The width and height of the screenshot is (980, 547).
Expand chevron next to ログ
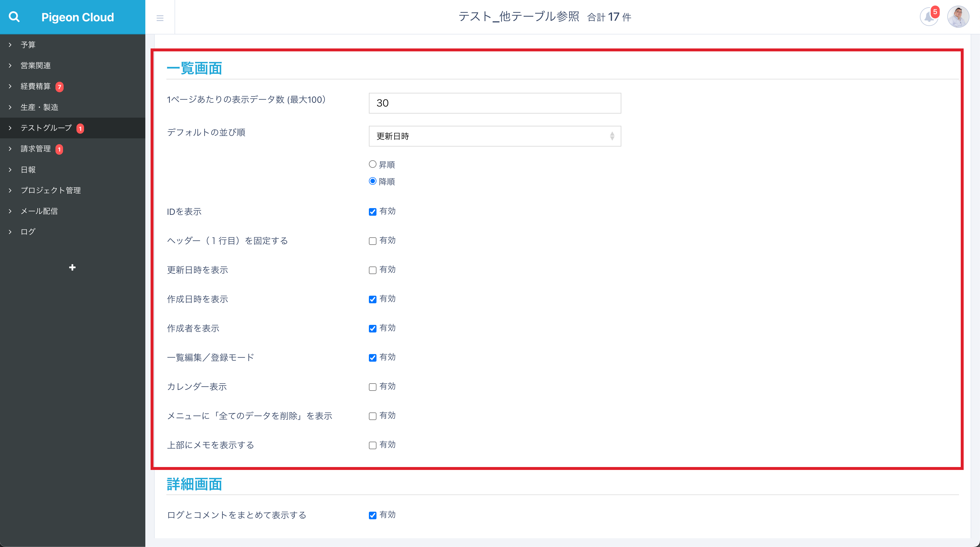[10, 232]
